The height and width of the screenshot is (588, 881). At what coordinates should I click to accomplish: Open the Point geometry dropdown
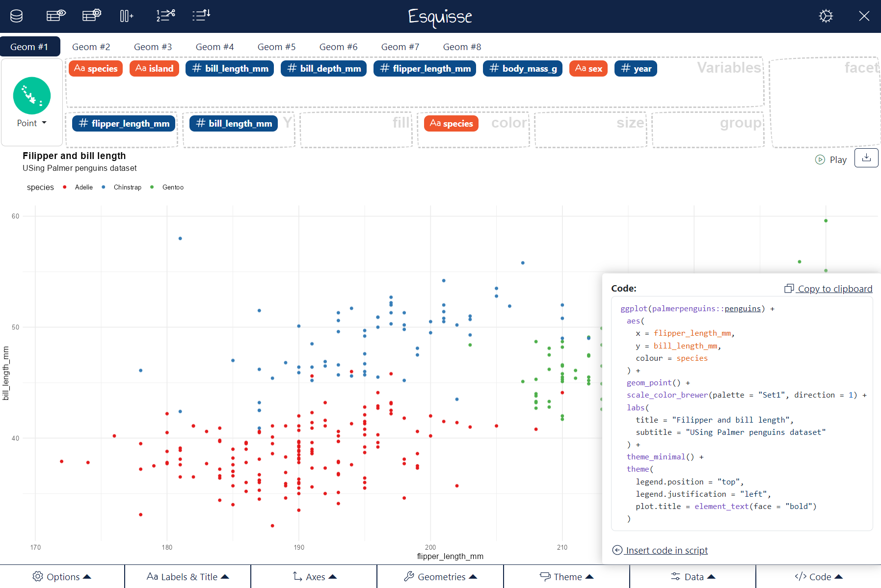click(32, 123)
